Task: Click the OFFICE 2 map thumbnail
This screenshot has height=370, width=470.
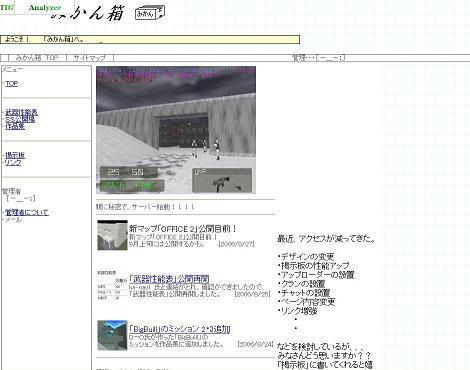Action: [x=112, y=235]
